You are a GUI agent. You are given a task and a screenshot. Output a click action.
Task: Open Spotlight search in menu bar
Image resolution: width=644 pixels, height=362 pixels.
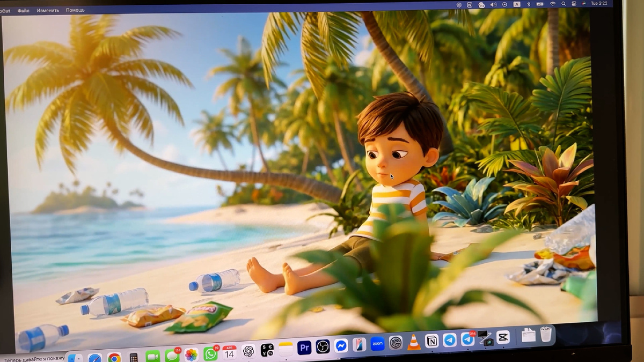pyautogui.click(x=563, y=5)
